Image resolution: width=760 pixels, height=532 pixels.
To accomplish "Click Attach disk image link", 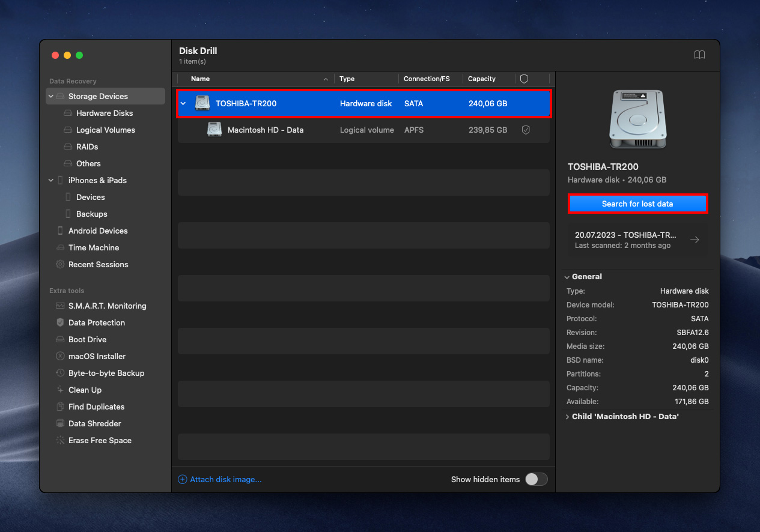I will tap(220, 479).
